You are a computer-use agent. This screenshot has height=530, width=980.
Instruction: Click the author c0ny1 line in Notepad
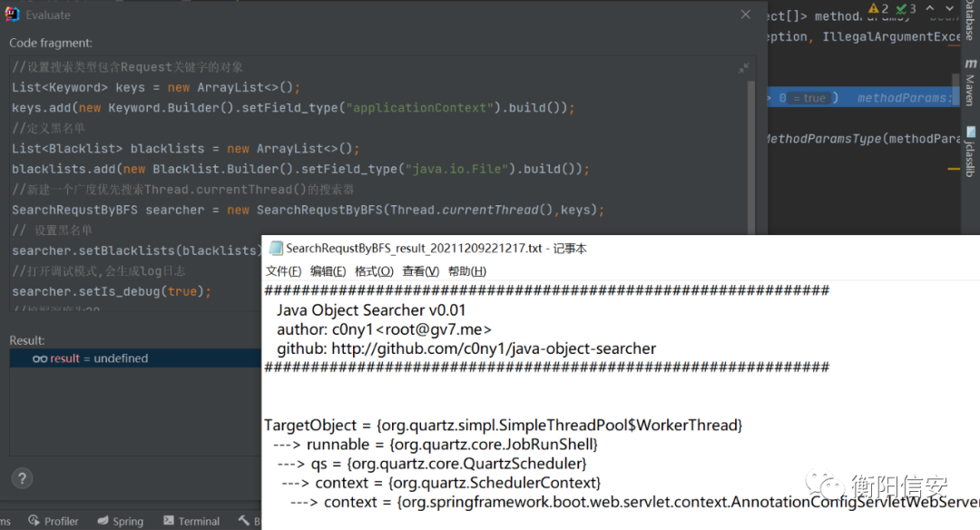point(385,329)
